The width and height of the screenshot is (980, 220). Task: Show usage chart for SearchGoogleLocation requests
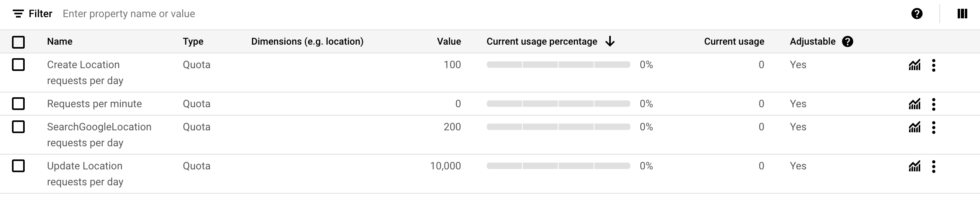(x=915, y=127)
